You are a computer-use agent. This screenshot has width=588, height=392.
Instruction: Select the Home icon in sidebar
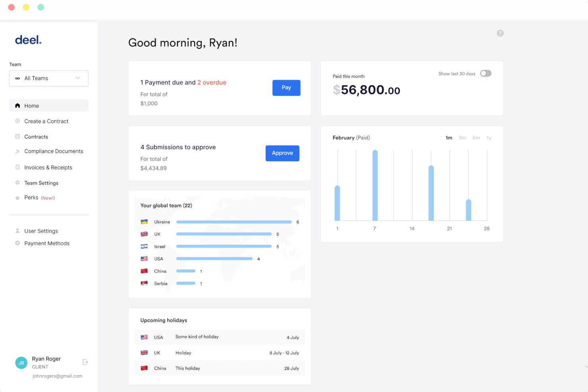17,106
